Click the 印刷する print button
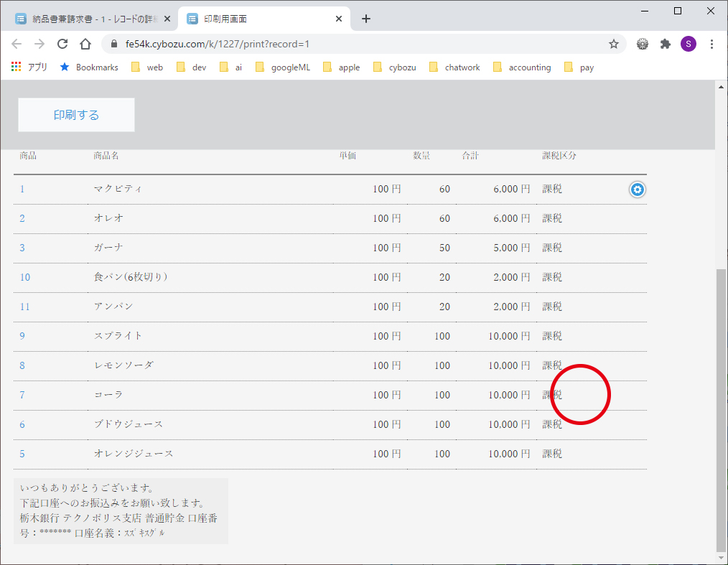This screenshot has height=565, width=728. click(x=77, y=115)
